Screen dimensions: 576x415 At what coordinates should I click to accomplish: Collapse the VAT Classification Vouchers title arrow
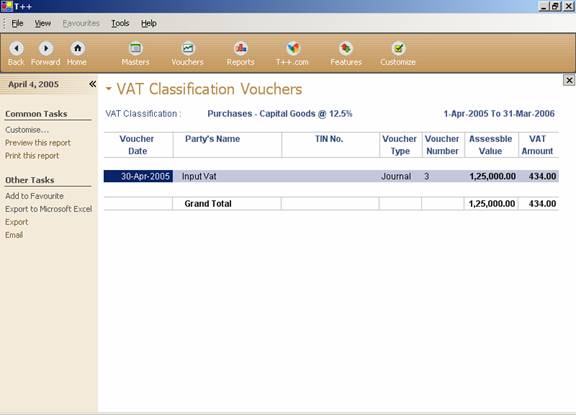click(108, 89)
